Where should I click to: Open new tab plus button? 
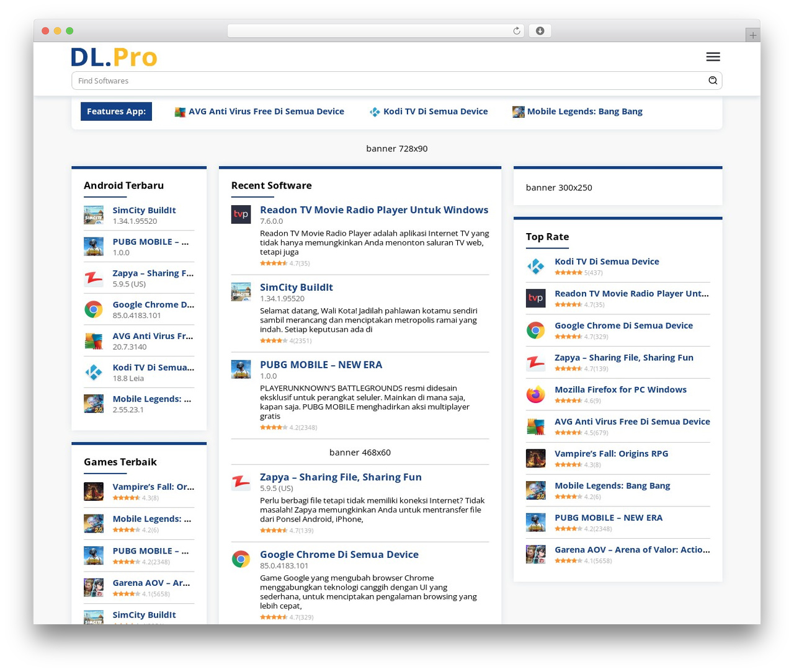(752, 35)
